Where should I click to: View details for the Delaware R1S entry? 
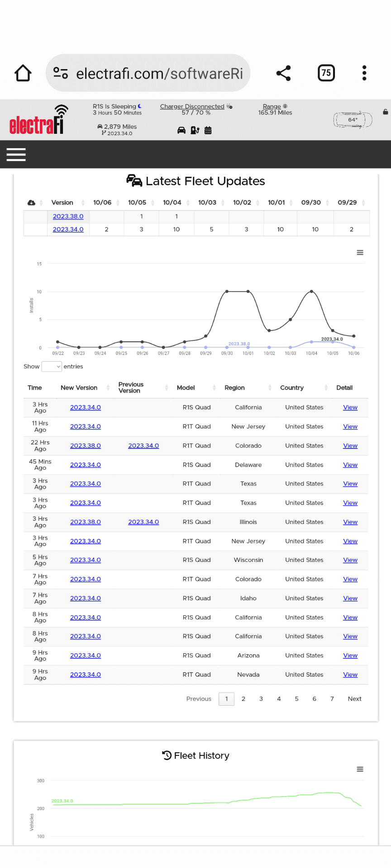pyautogui.click(x=350, y=465)
